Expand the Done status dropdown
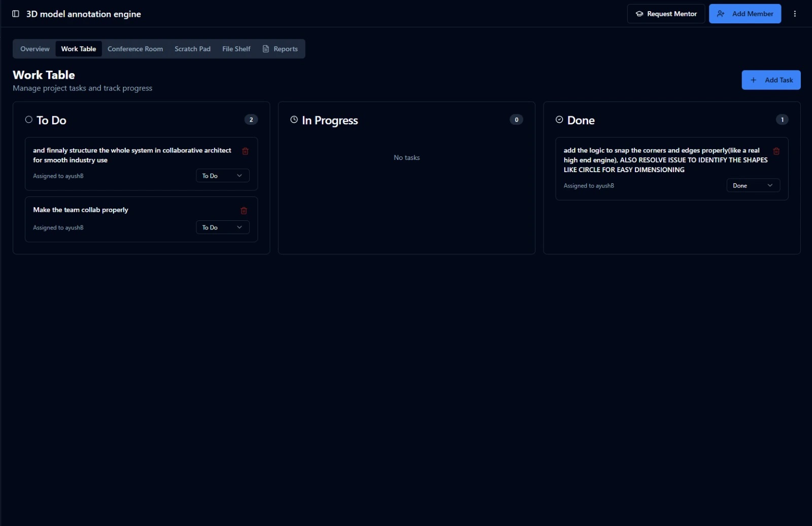The height and width of the screenshot is (526, 812). [753, 186]
